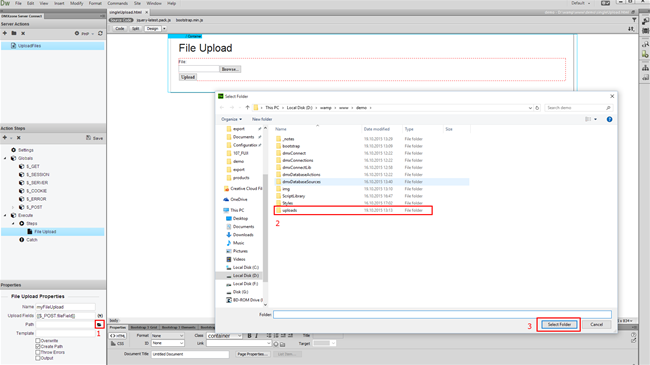The height and width of the screenshot is (365, 650).
Task: Cancel the Select Folder dialog
Action: click(x=597, y=324)
